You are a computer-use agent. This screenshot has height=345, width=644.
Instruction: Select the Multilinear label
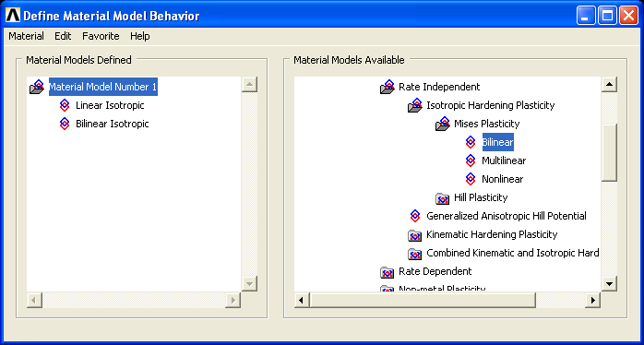(x=504, y=161)
